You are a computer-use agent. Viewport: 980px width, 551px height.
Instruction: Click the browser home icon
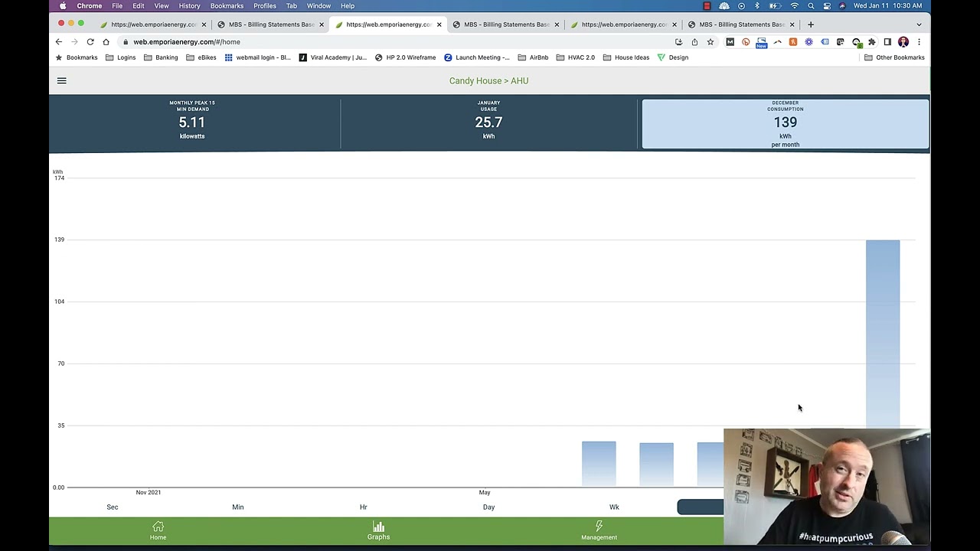[106, 42]
